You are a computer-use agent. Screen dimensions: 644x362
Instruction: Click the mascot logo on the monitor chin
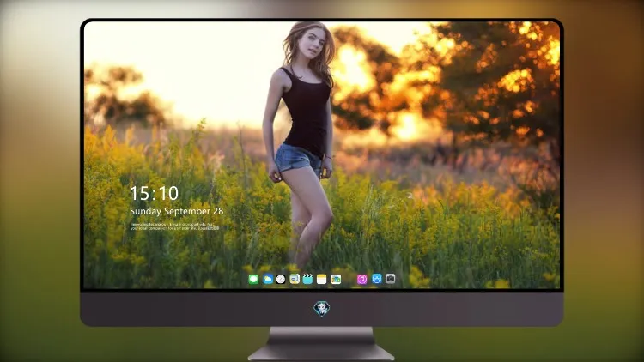click(x=322, y=309)
